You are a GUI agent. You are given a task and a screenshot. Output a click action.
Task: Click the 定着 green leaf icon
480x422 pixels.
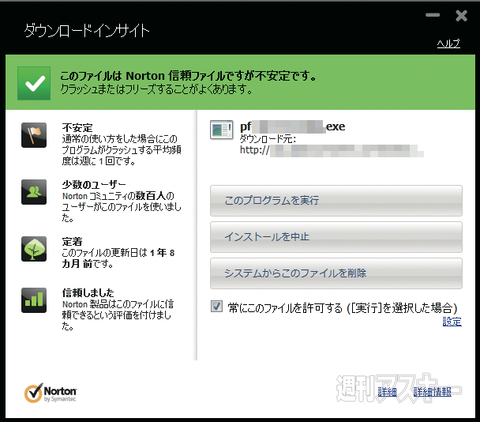pyautogui.click(x=34, y=249)
